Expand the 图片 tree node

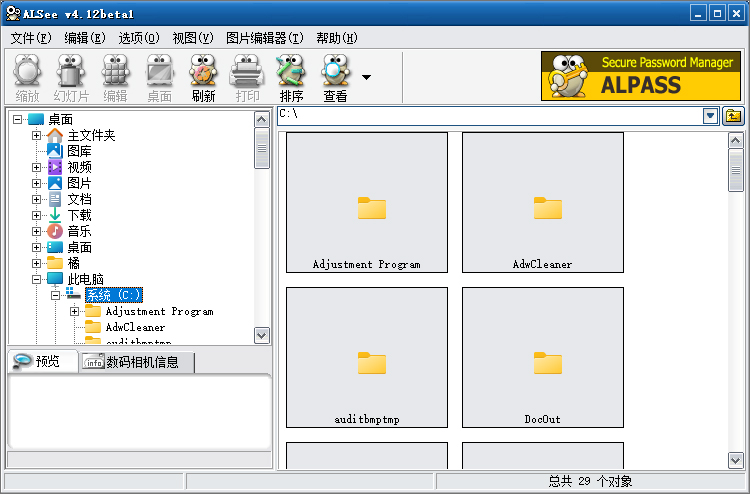tap(36, 183)
